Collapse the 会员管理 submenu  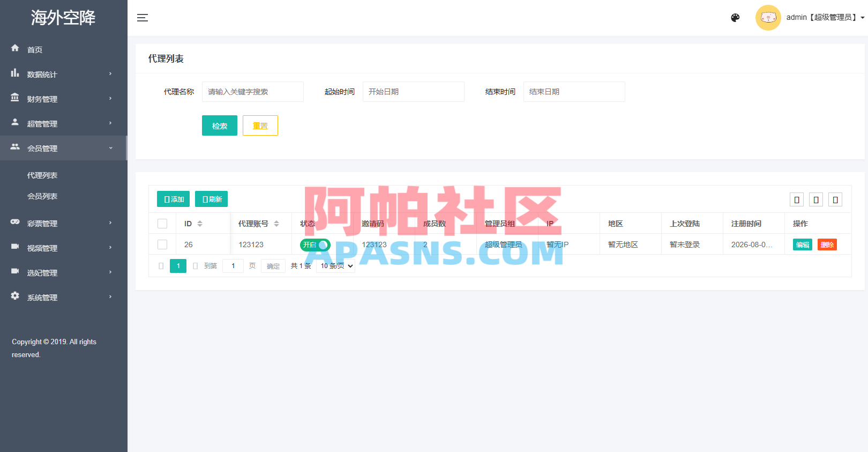(x=64, y=148)
